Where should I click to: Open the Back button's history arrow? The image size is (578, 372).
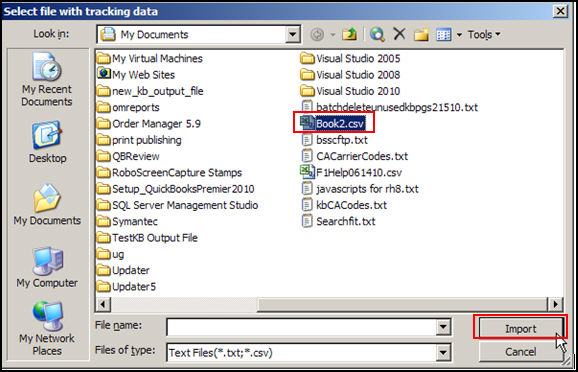(x=332, y=35)
